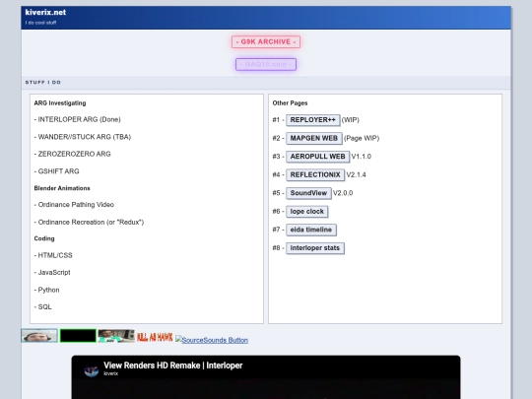Viewport: 532px width, 399px height.
Task: Click the HTML/CSS list item
Action: point(53,255)
